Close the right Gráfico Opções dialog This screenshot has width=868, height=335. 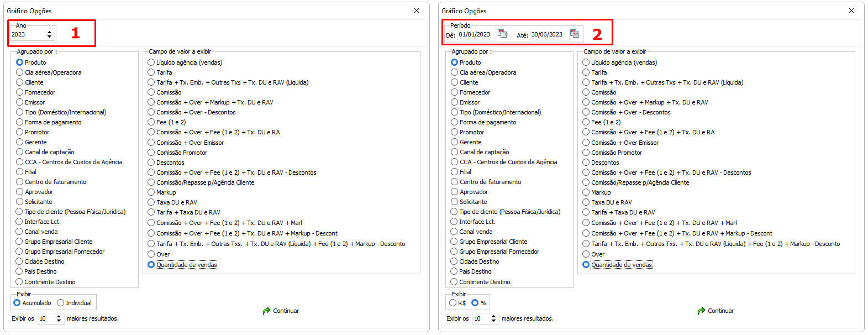[851, 11]
